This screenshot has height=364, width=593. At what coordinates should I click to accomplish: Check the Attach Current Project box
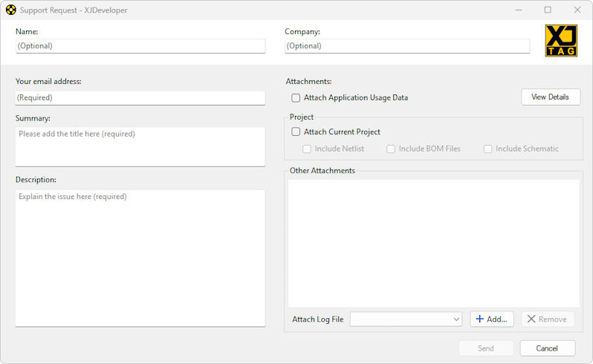296,131
